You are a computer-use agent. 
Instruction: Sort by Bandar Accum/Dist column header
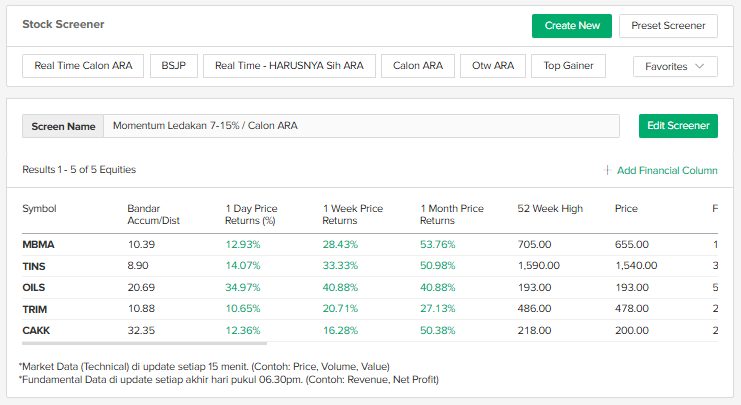152,214
